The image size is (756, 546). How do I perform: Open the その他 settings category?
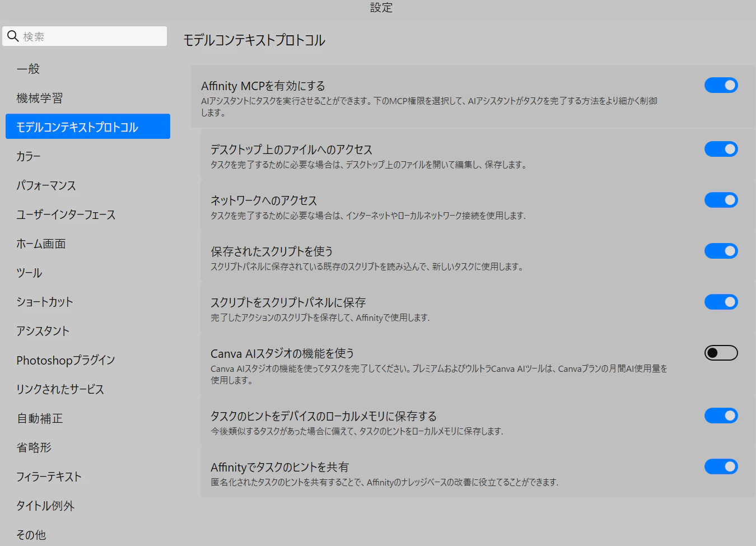tap(88, 535)
